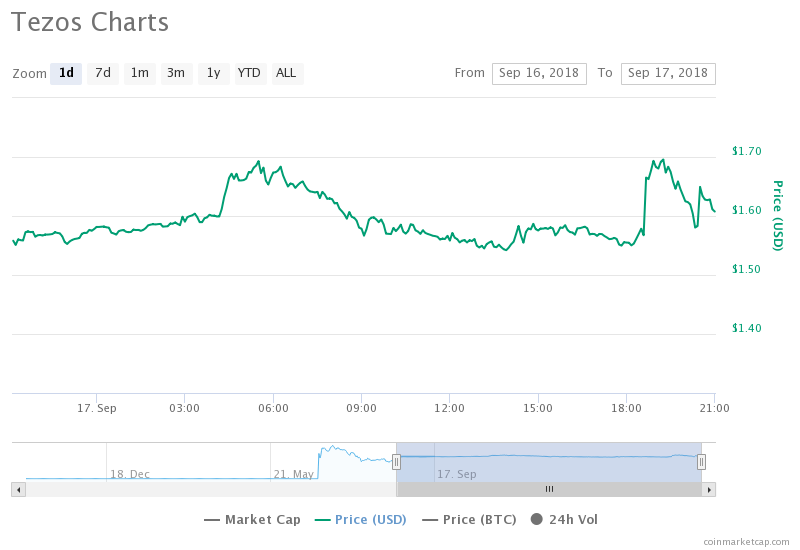
Task: Click the $1.40 axis label
Action: coord(746,328)
